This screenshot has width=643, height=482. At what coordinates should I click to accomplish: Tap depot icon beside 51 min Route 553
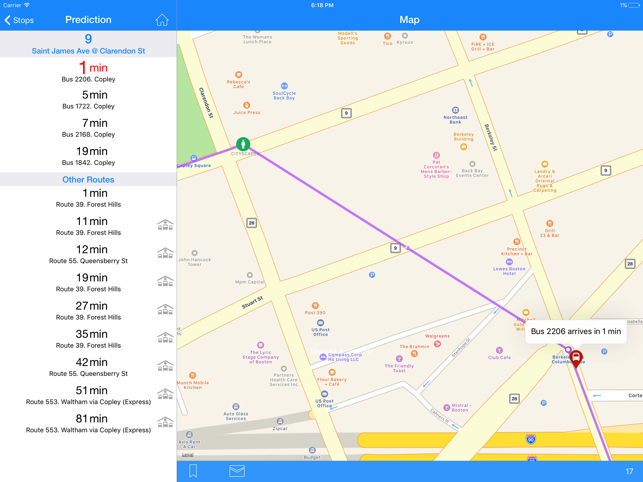pos(165,395)
